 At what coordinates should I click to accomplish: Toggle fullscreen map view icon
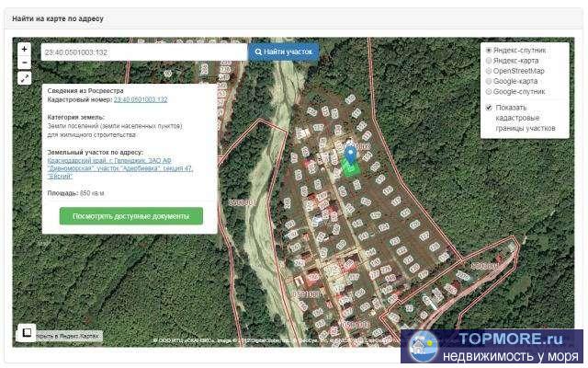point(24,78)
